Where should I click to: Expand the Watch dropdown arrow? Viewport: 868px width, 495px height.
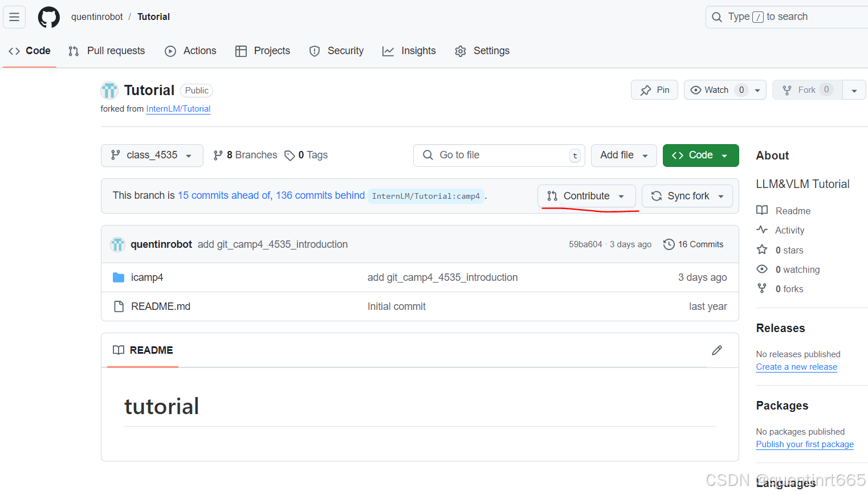757,91
